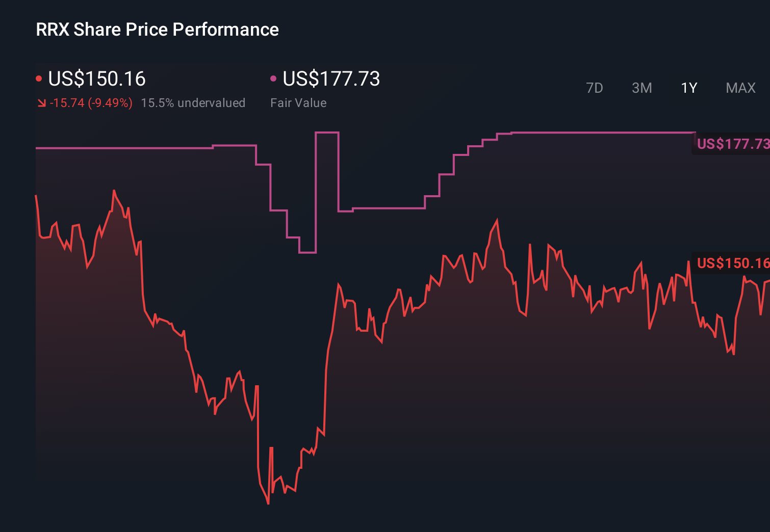Click the lowest dip of the red price line
This screenshot has width=770, height=532.
coord(268,503)
